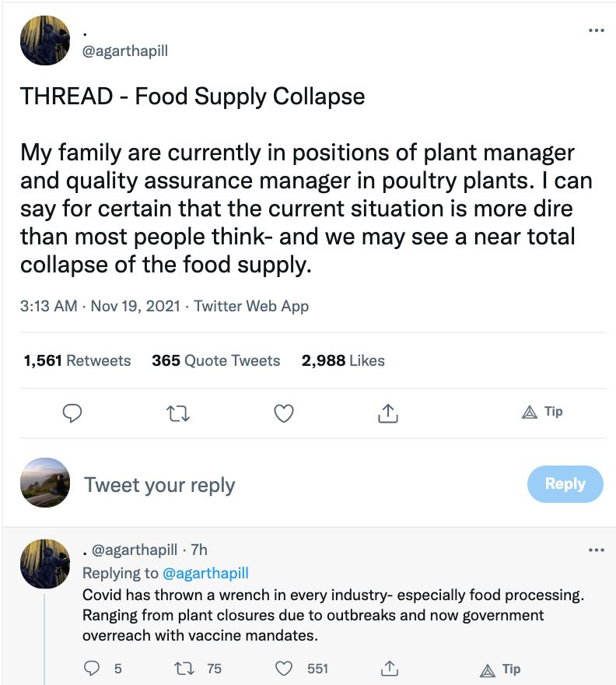Open the @agarthapill mention link in reply
The image size is (616, 685).
[x=205, y=573]
